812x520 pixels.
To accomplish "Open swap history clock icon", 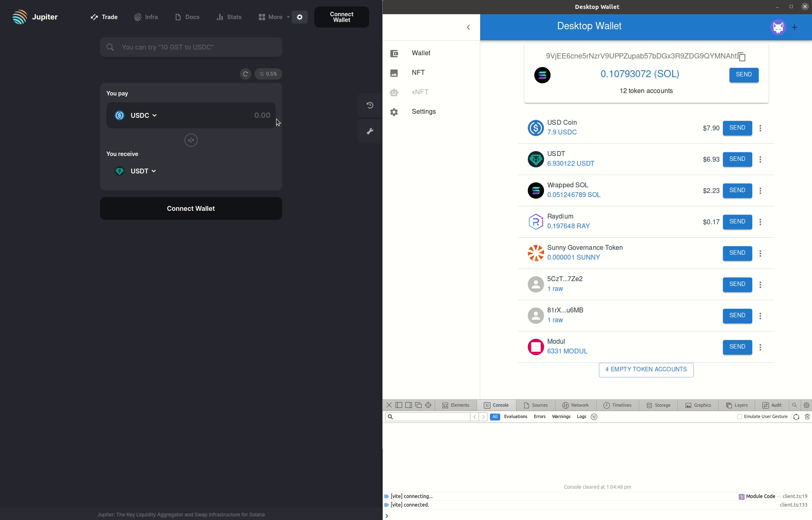I will pos(370,105).
